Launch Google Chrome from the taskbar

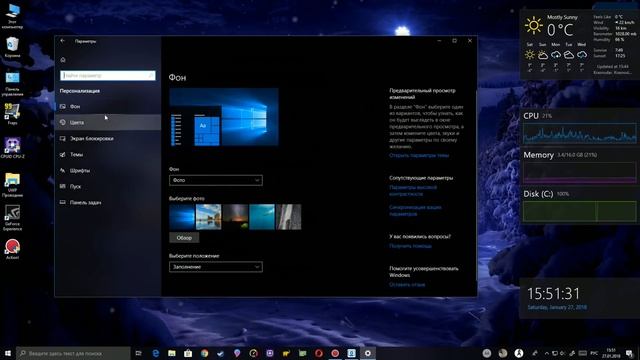[x=204, y=353]
